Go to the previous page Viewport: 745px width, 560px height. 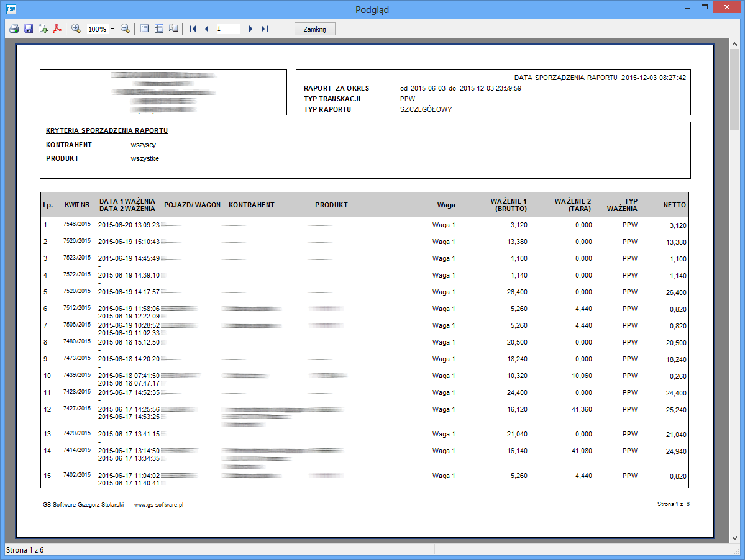point(206,29)
